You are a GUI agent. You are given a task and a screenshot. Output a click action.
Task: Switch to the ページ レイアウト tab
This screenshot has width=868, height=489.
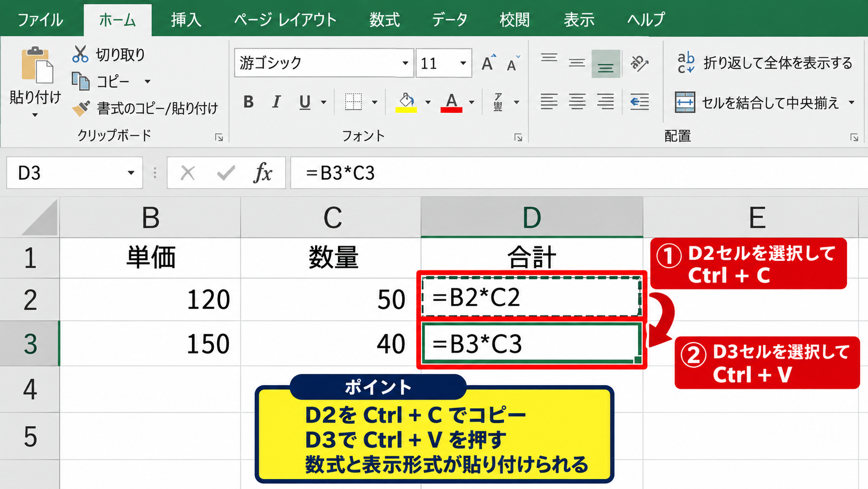click(x=285, y=20)
